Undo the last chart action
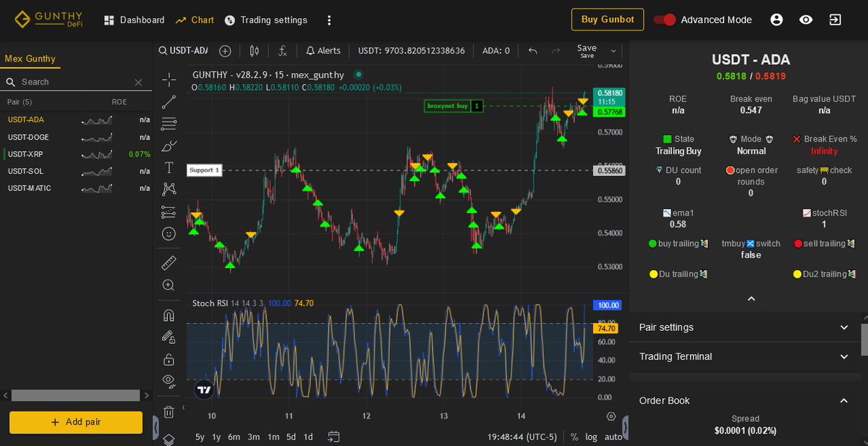Screen dimensions: 868x446 (532, 51)
